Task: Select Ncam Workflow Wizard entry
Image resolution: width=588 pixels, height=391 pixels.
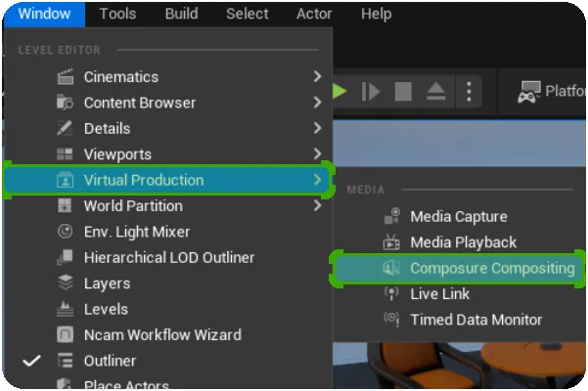Action: pos(167,335)
